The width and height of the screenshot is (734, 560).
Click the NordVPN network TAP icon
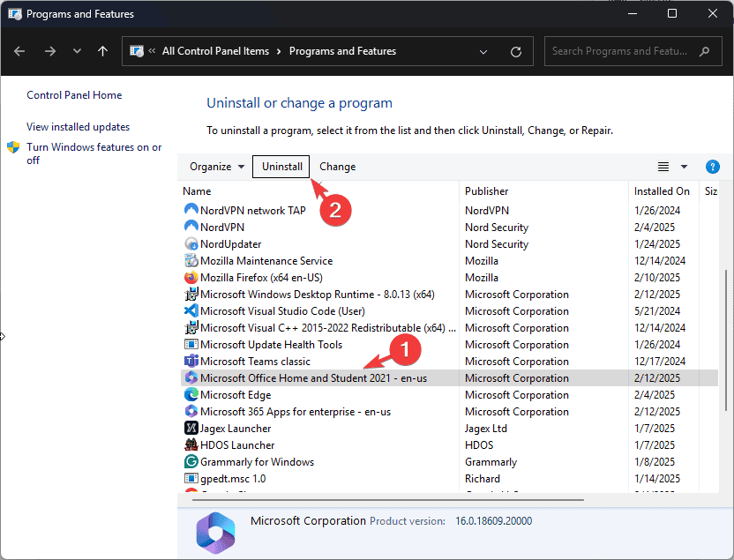(191, 210)
